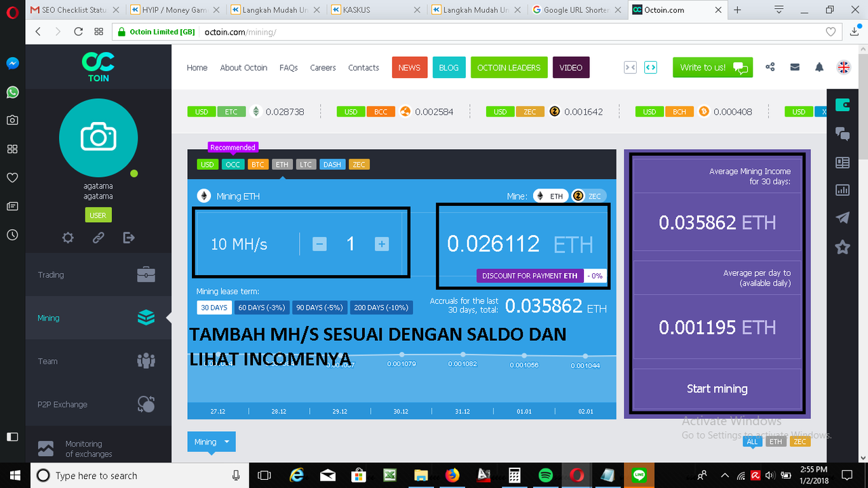Open the VIDEO button

571,67
